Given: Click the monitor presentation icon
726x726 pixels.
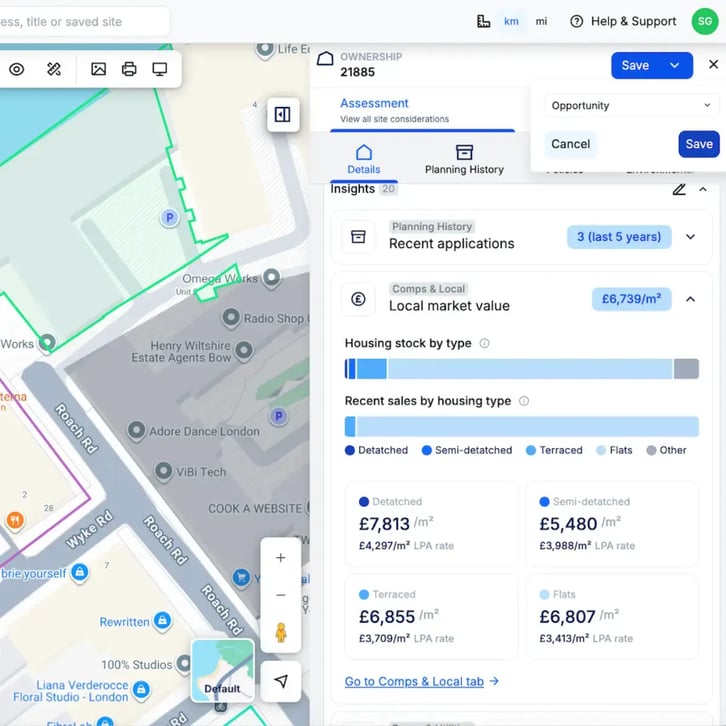Looking at the screenshot, I should click(x=160, y=69).
